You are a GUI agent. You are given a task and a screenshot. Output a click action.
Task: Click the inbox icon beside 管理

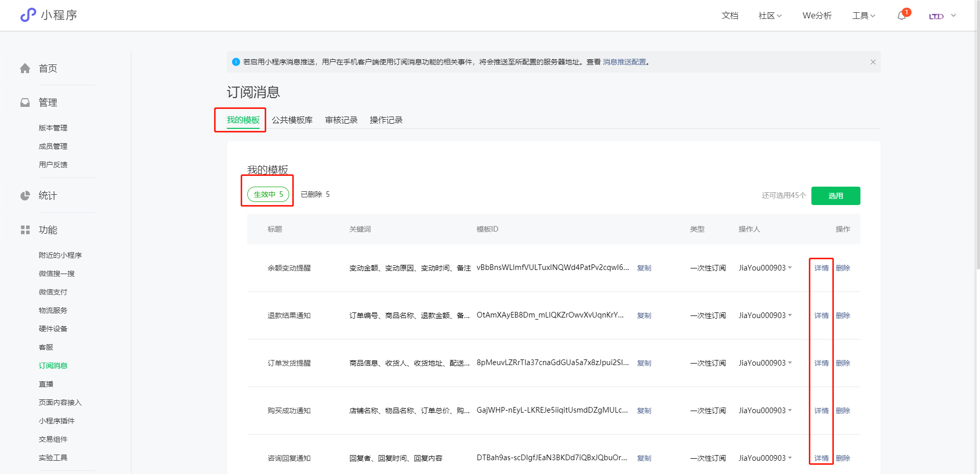point(25,103)
